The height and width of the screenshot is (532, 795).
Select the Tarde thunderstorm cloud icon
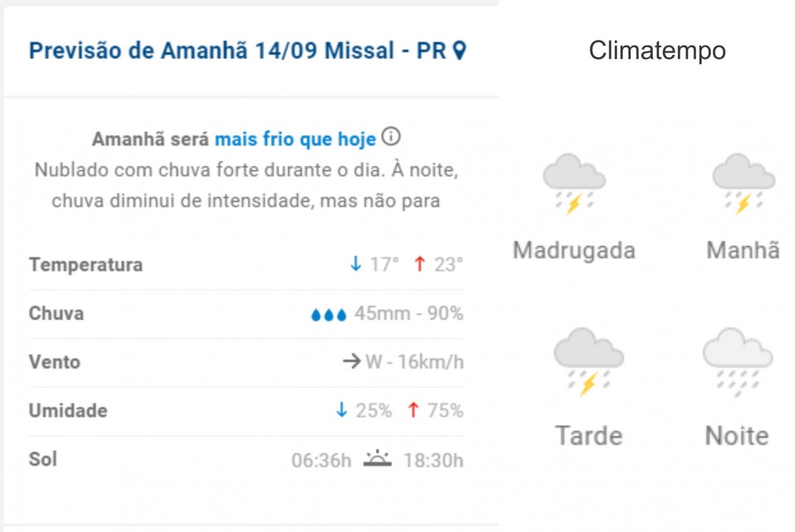588,362
